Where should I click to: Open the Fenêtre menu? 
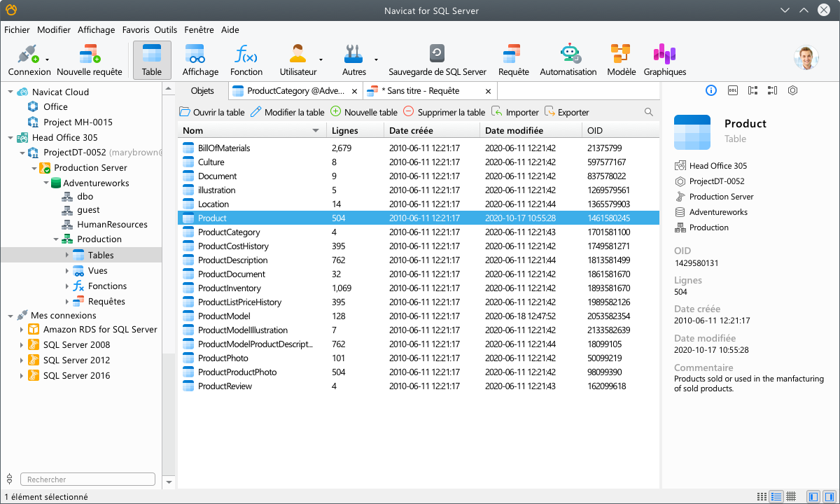click(x=199, y=30)
